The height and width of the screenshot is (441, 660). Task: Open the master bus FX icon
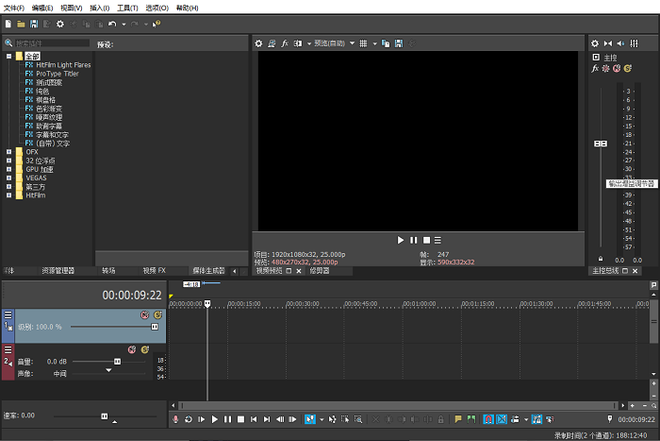click(595, 68)
